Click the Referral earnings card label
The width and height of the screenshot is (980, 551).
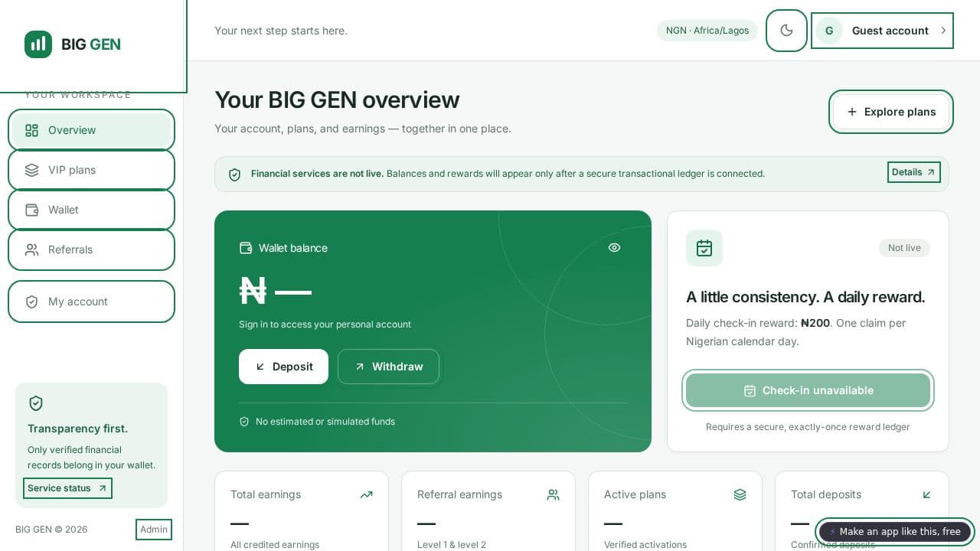459,494
